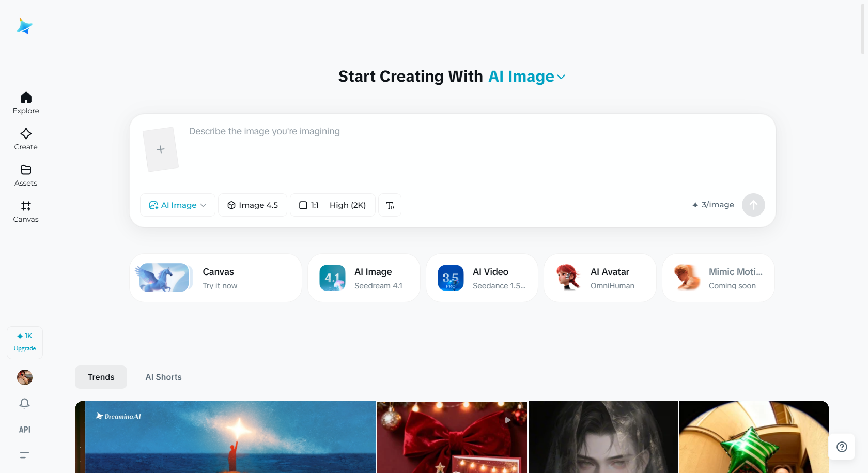Click the upward arrow generate button
Image resolution: width=868 pixels, height=473 pixels.
(x=753, y=205)
